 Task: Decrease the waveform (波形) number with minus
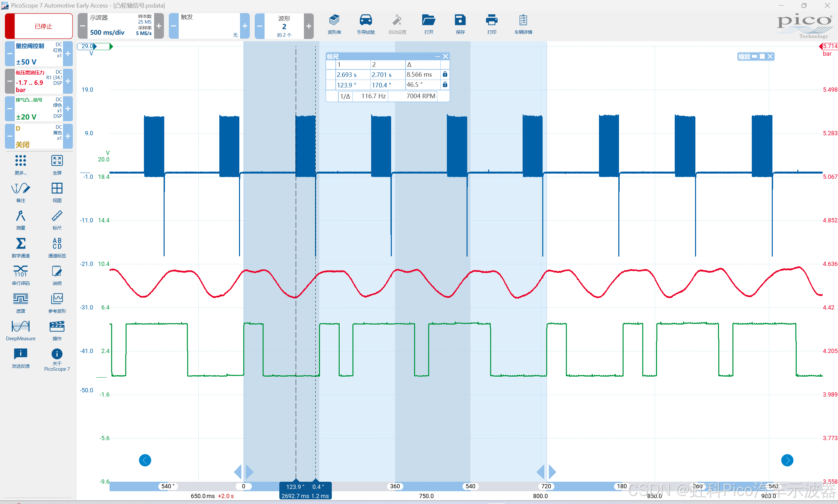(259, 26)
